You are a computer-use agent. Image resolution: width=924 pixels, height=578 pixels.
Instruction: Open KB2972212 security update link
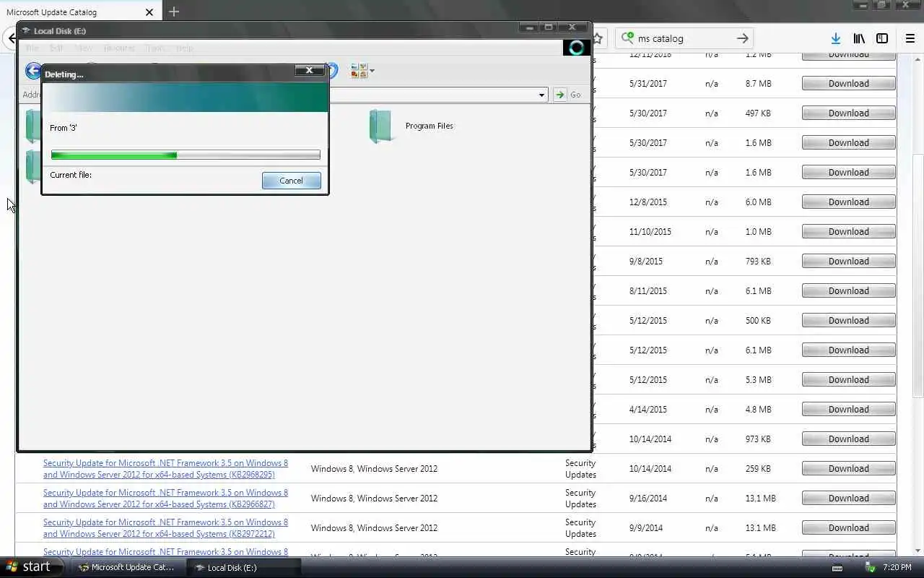click(x=165, y=528)
